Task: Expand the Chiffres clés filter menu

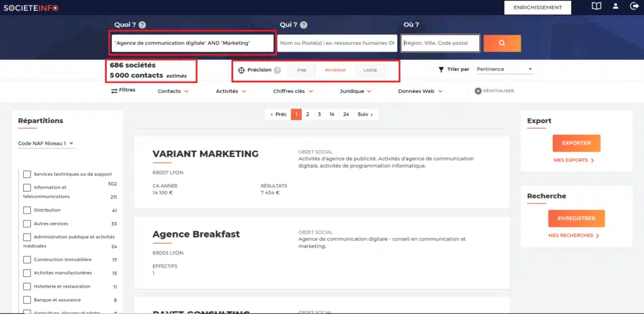Action: pyautogui.click(x=293, y=91)
